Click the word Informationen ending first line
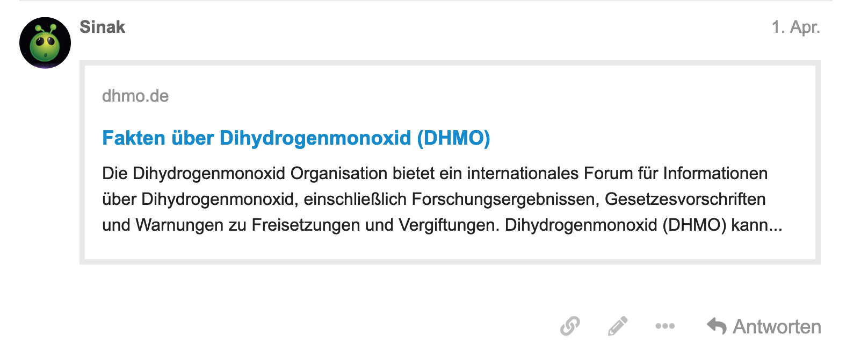The image size is (868, 356). pos(715,173)
